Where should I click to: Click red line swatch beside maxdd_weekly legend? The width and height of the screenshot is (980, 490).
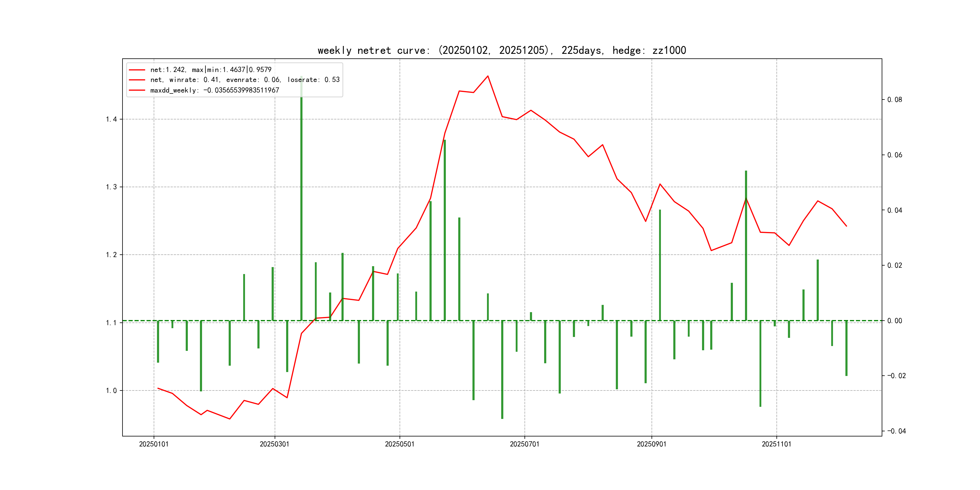(137, 90)
